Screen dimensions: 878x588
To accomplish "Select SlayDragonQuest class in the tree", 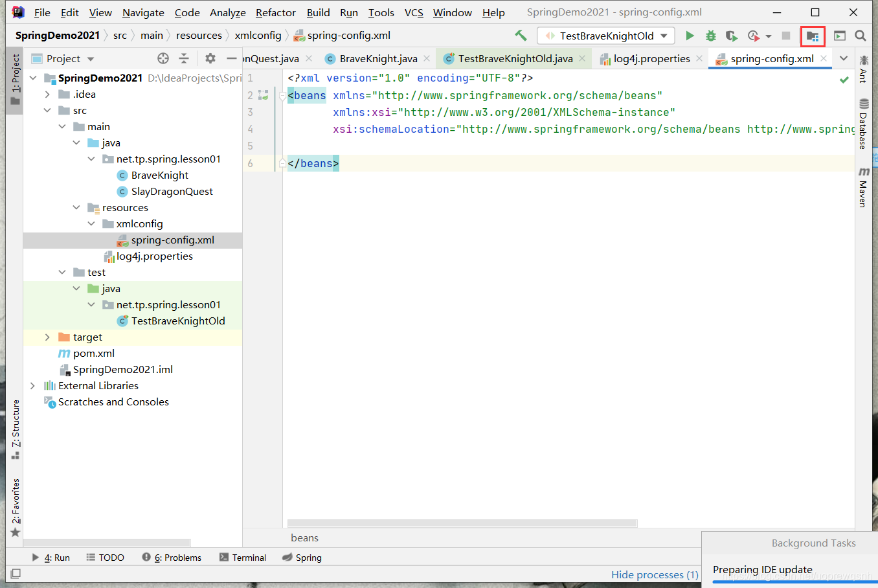I will [x=172, y=192].
